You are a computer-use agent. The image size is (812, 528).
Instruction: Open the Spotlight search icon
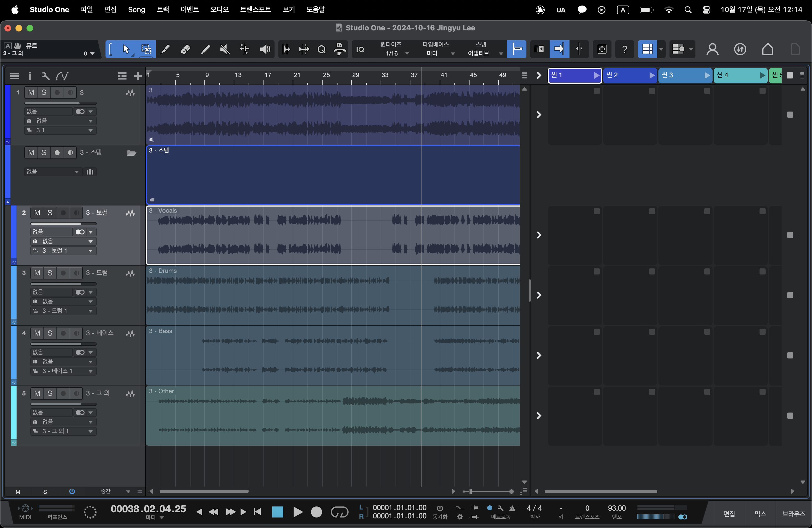point(688,10)
